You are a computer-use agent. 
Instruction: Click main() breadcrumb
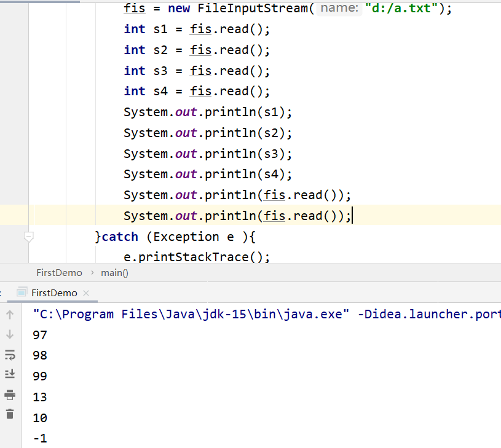[x=115, y=273]
